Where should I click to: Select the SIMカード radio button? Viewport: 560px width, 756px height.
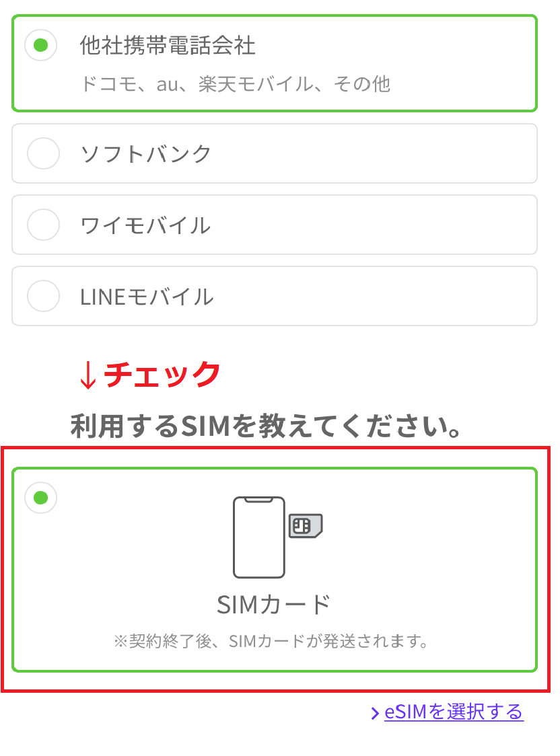pos(40,498)
